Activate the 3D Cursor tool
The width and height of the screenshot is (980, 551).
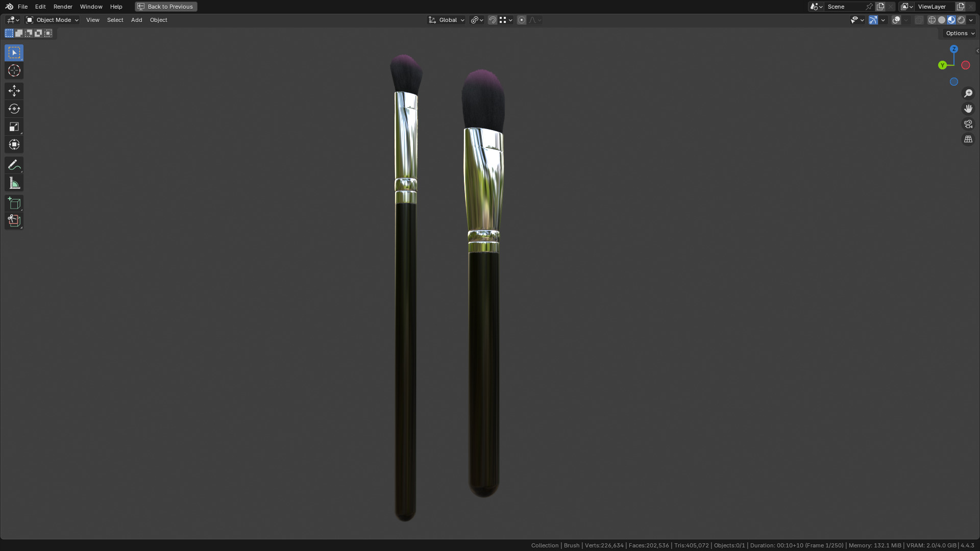(x=14, y=70)
